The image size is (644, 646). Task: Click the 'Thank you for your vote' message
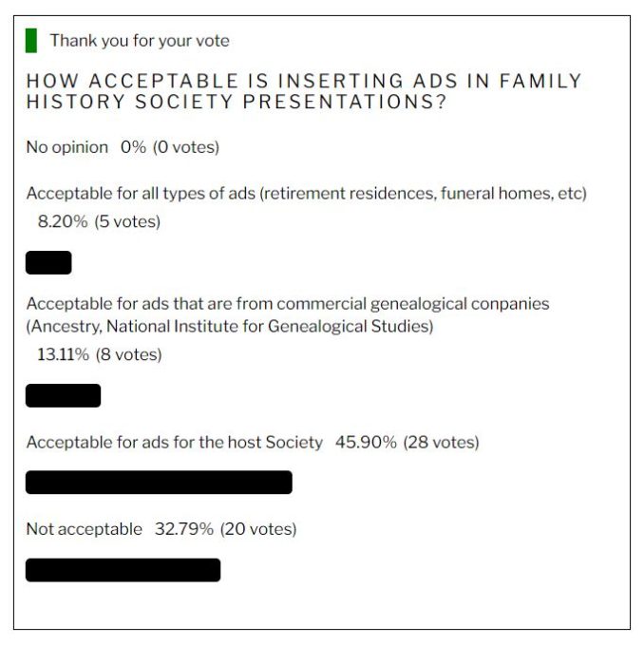point(140,41)
